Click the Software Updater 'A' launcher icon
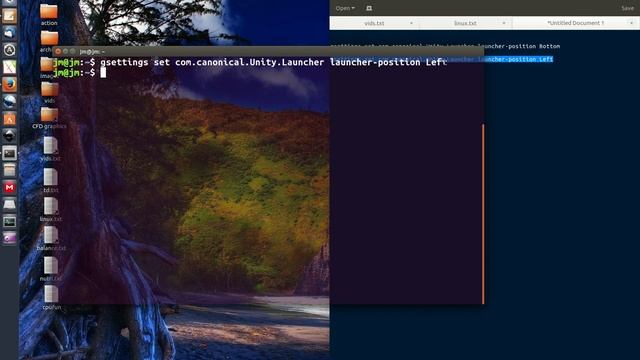The height and width of the screenshot is (360, 640). point(9,50)
